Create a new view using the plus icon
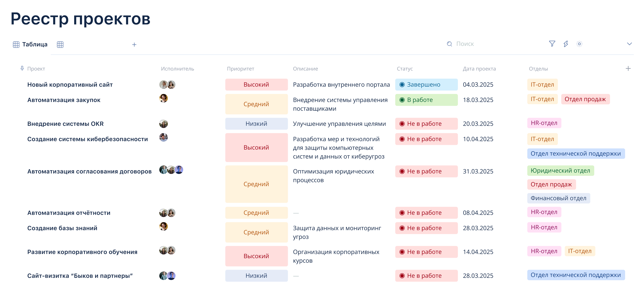644x291 pixels. coord(134,44)
